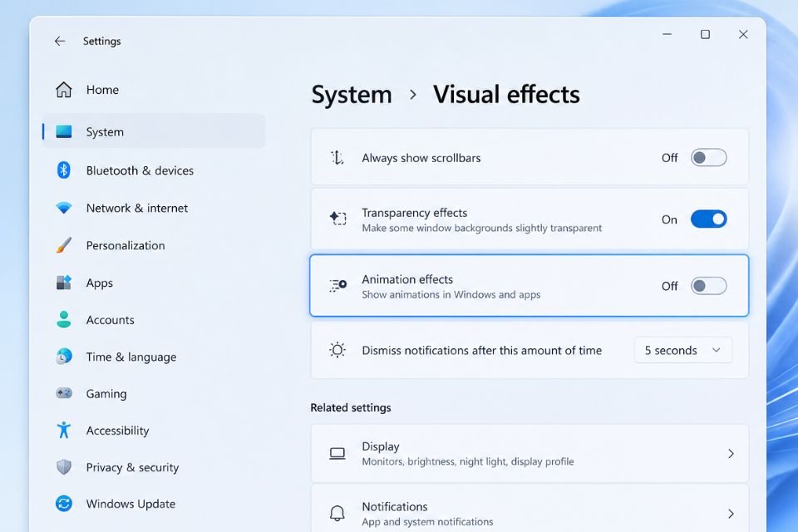Select Bluetooth & devices menu item
Viewport: 798px width, 532px height.
pyautogui.click(x=154, y=170)
